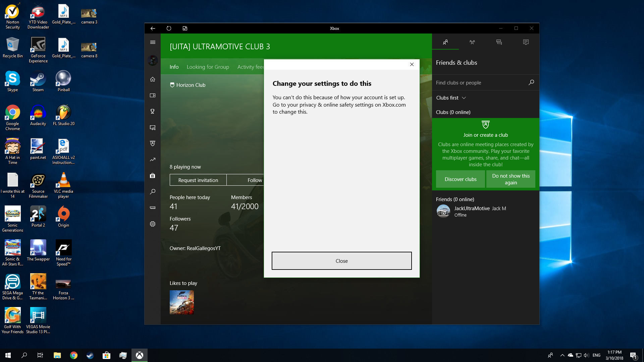This screenshot has width=644, height=362.
Task: Select the Origin desktop icon
Action: [63, 217]
